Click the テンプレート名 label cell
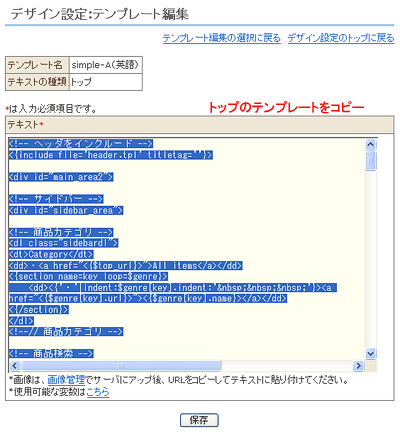The width and height of the screenshot is (400, 437). click(37, 65)
